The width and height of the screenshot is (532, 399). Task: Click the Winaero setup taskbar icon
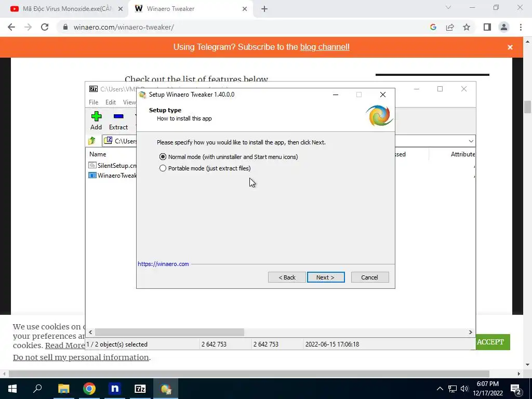point(166,389)
